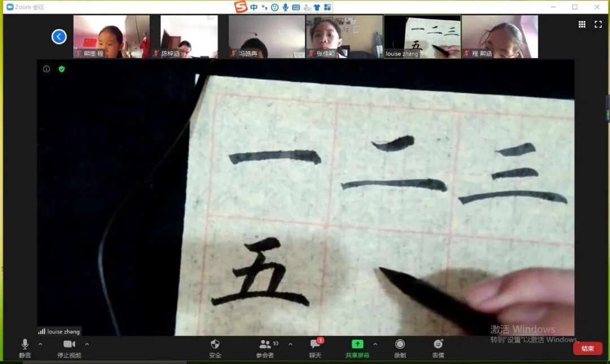Viewport: 610px width, 364px height.
Task: Toggle Sogou punctuation mode icon
Action: click(x=264, y=7)
